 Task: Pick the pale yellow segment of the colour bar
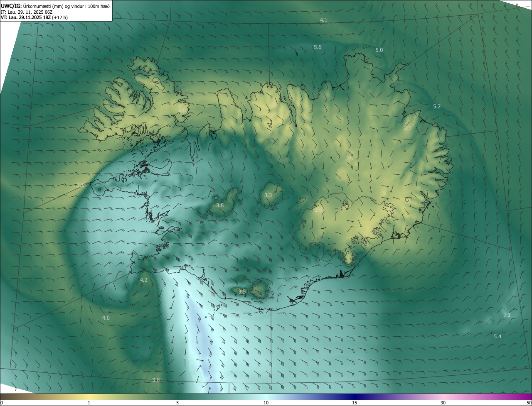click(89, 397)
